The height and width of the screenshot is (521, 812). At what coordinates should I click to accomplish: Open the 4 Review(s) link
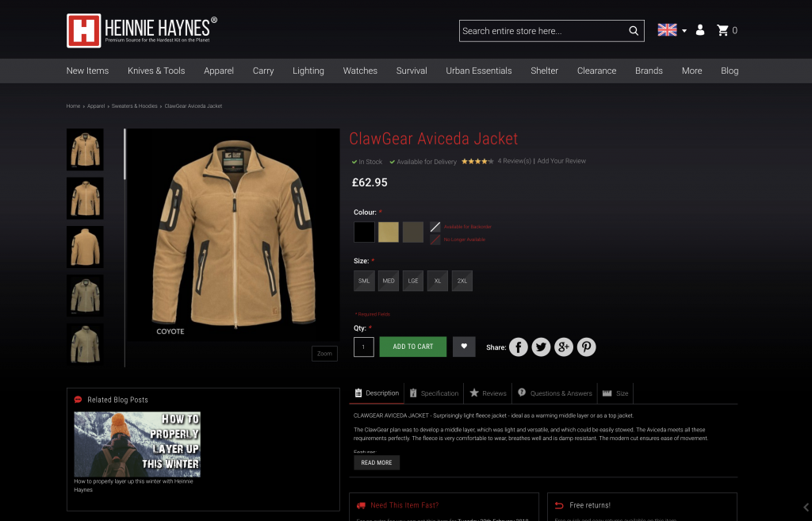[x=514, y=161]
